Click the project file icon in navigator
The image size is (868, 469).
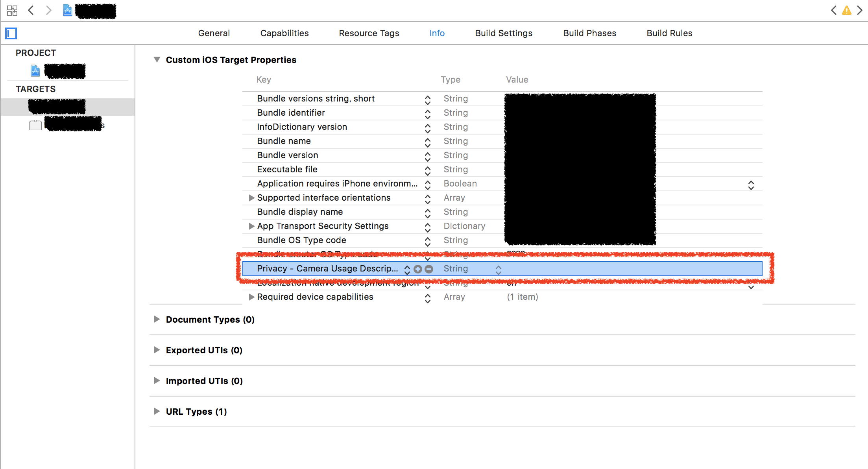36,70
